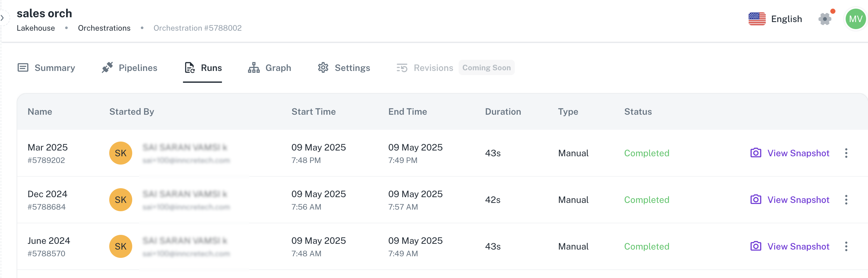
Task: Click SK avatar in June 2024 row
Action: pyautogui.click(x=121, y=246)
